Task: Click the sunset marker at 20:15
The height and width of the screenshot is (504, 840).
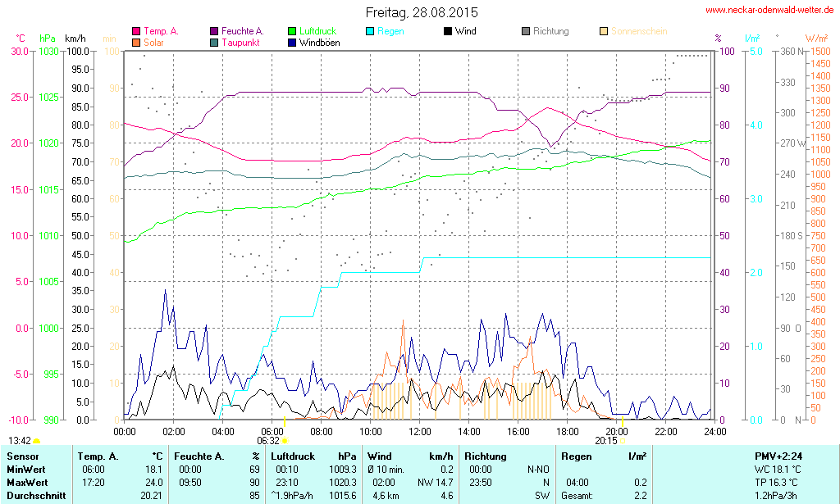Action: (623, 440)
